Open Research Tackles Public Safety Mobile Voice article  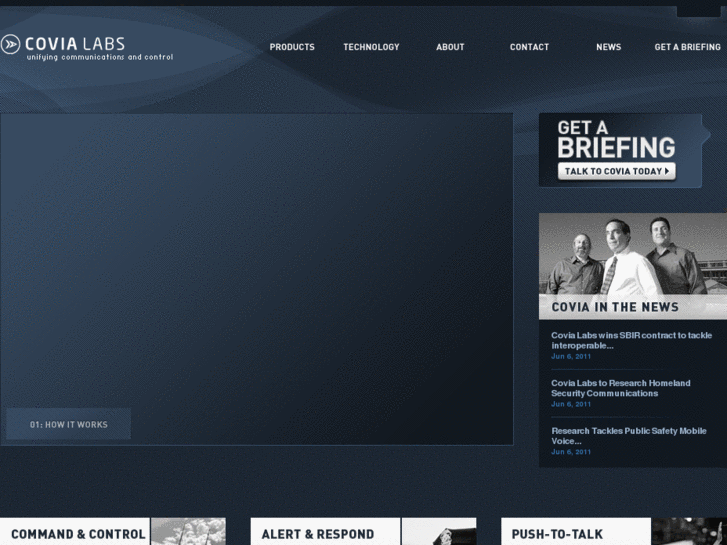click(629, 436)
